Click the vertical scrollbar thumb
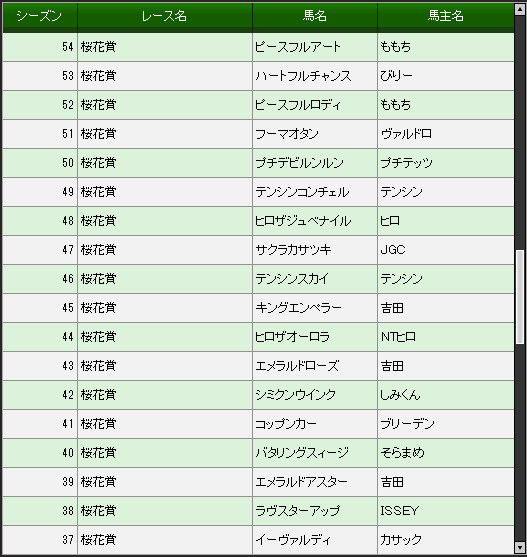This screenshot has height=557, width=527. coord(520,297)
